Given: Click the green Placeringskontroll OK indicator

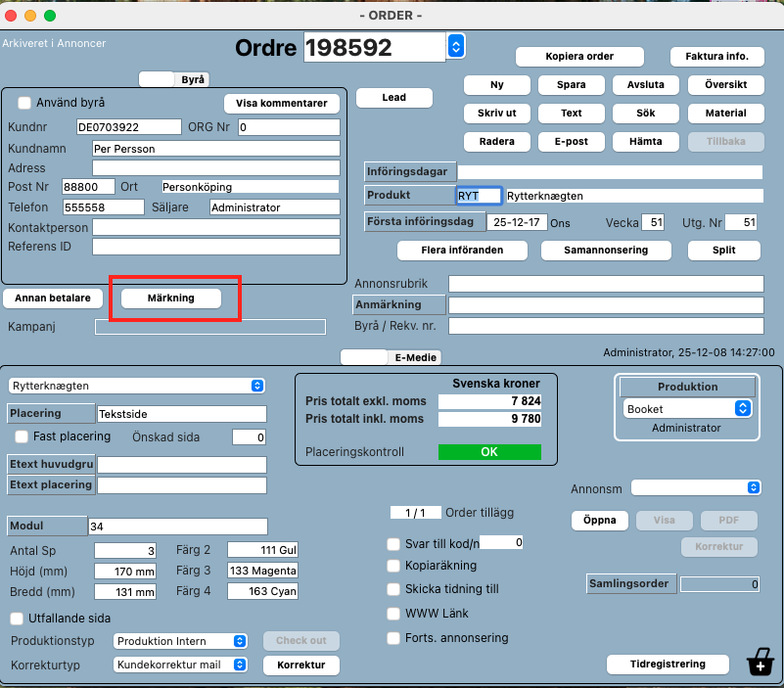Looking at the screenshot, I should [x=488, y=452].
